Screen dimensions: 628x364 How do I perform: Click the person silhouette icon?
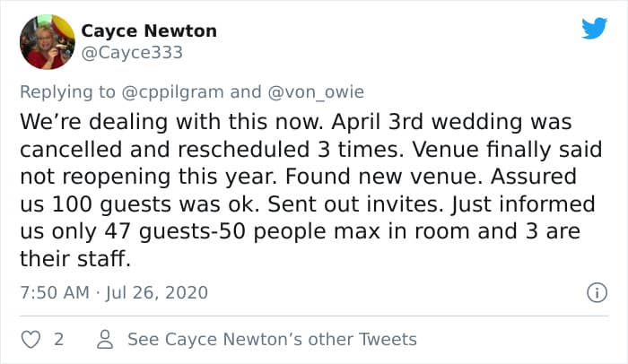[x=105, y=339]
